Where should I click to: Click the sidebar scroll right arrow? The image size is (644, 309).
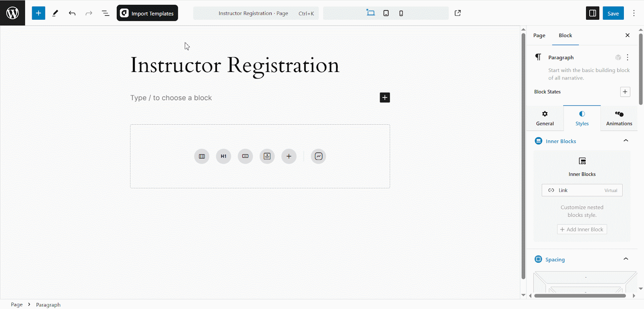pyautogui.click(x=634, y=296)
